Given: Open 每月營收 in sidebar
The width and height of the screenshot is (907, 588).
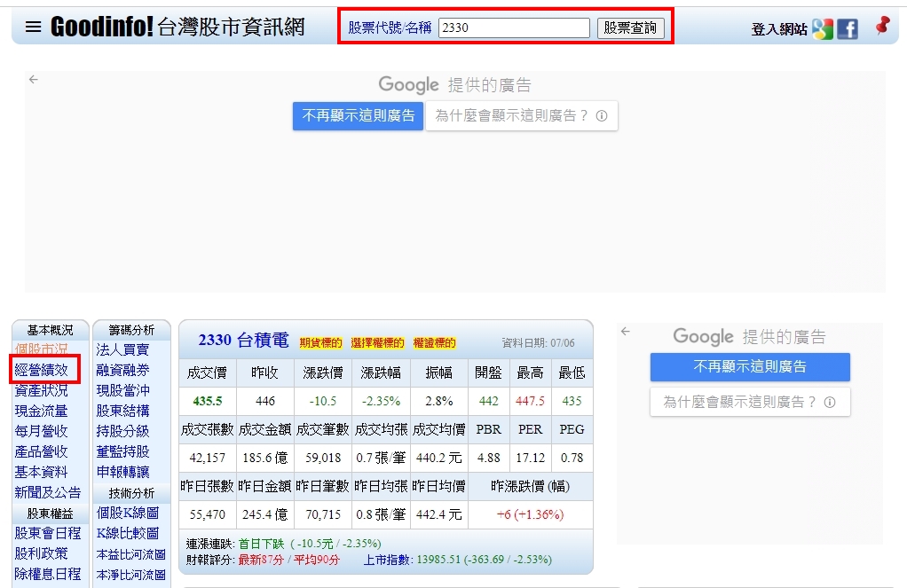Looking at the screenshot, I should (41, 431).
